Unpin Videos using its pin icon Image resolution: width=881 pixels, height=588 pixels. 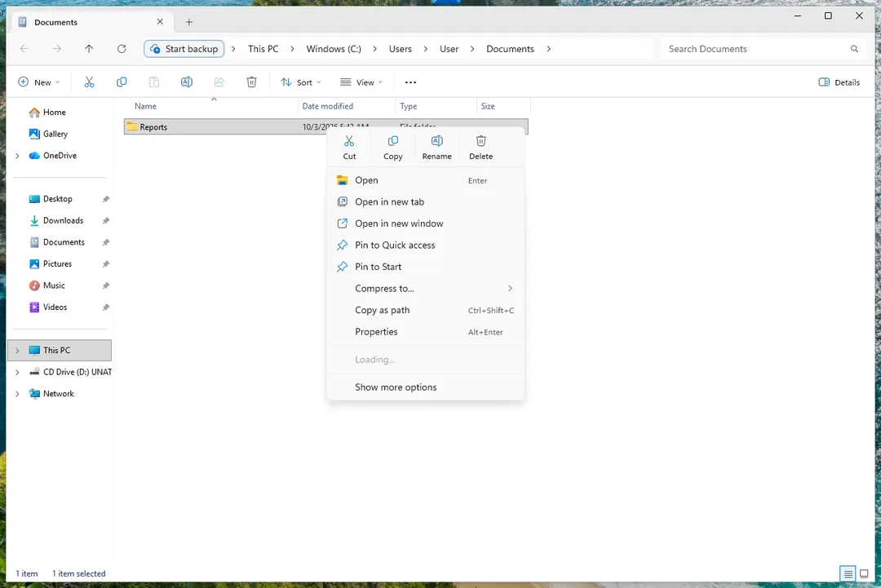pos(105,307)
